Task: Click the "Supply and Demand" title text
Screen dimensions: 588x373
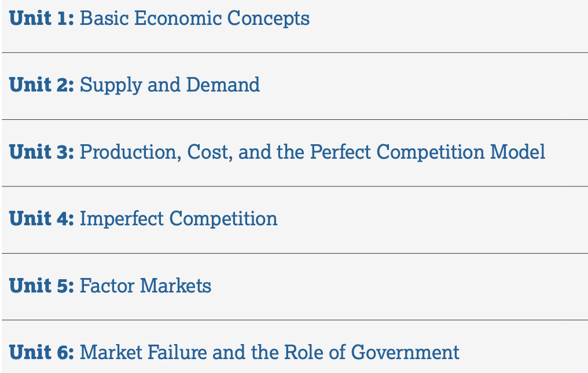Action: click(170, 85)
